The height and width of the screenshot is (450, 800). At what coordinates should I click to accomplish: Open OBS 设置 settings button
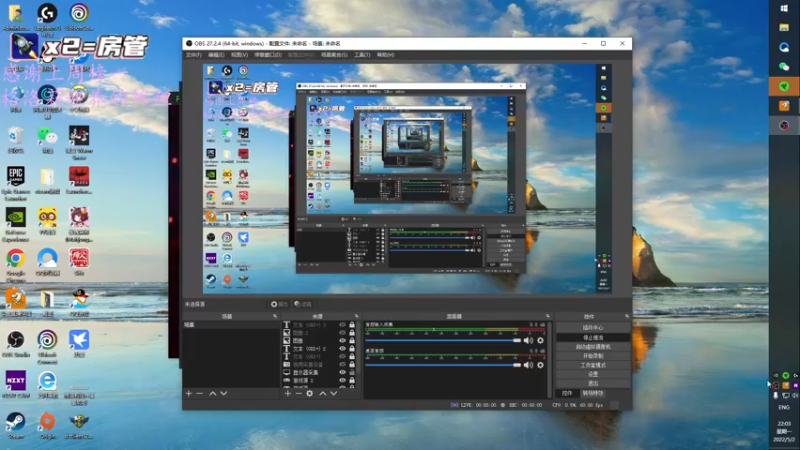click(x=593, y=374)
